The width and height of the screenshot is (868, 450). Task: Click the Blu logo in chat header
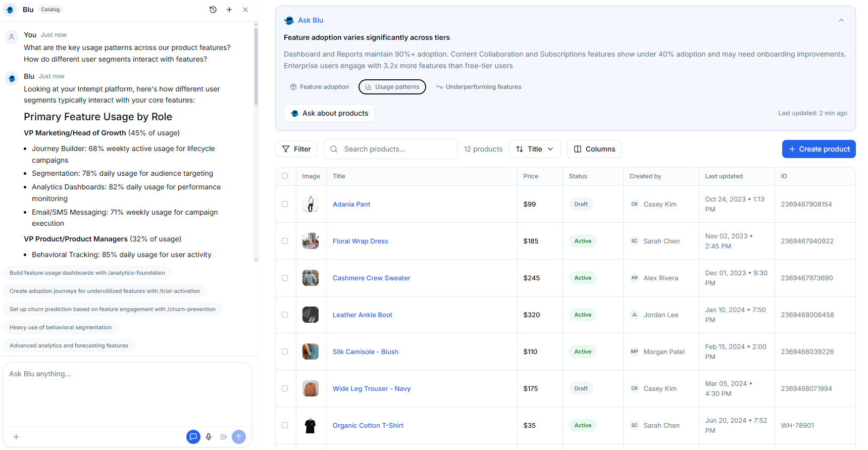tap(10, 10)
